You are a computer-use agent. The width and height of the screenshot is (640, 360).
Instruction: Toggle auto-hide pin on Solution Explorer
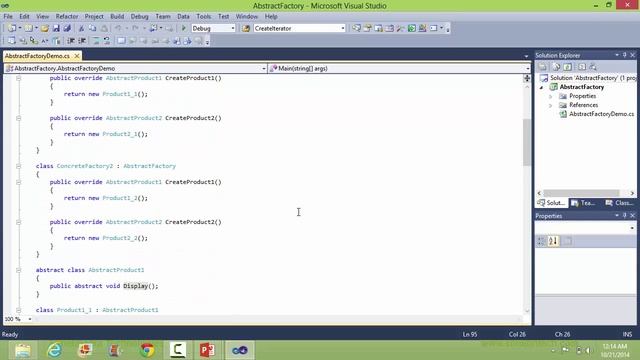(624, 55)
